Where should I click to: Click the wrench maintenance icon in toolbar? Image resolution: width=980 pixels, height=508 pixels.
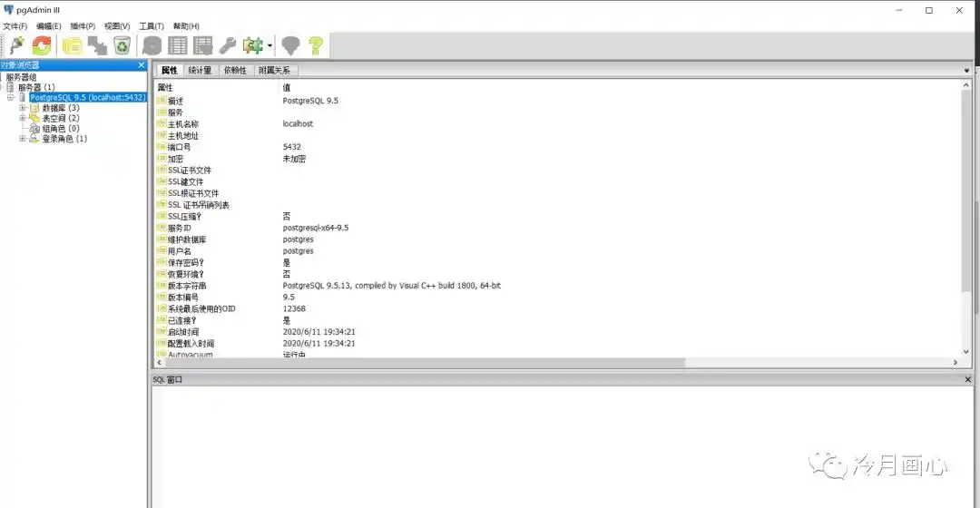point(228,45)
